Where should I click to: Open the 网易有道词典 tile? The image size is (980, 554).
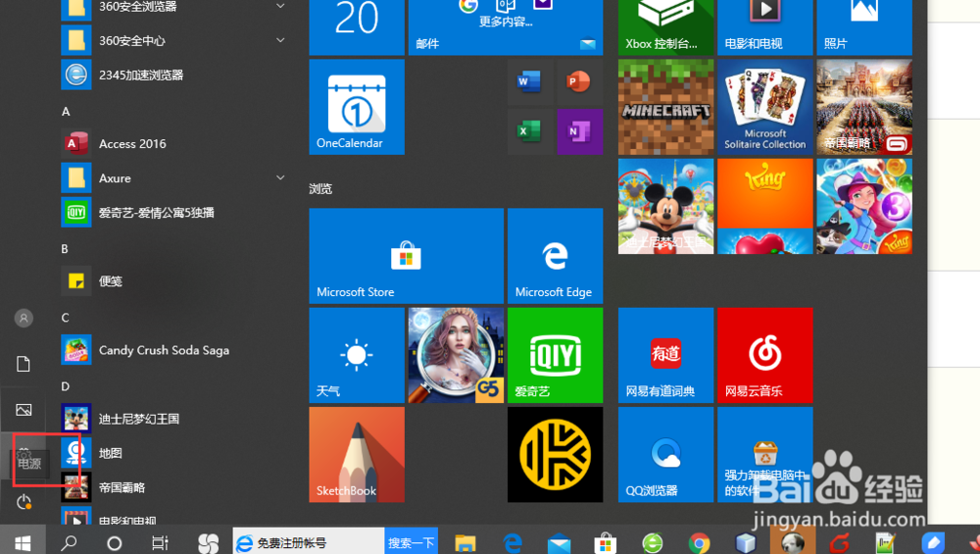[x=665, y=355]
